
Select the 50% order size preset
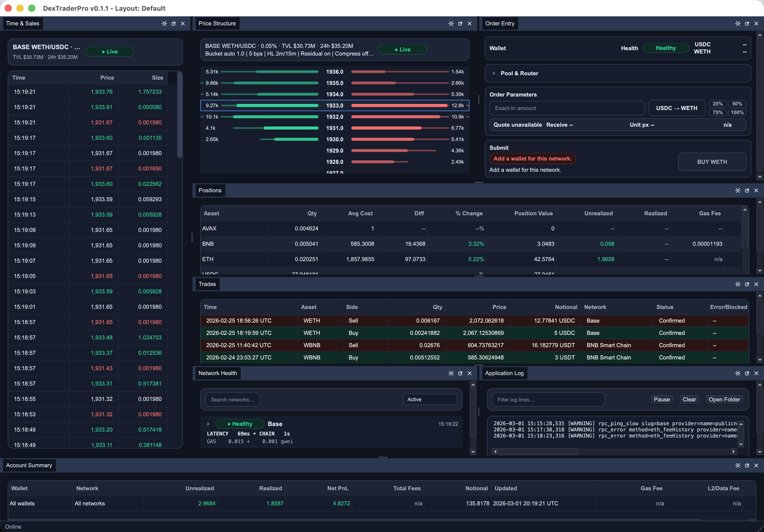point(737,104)
